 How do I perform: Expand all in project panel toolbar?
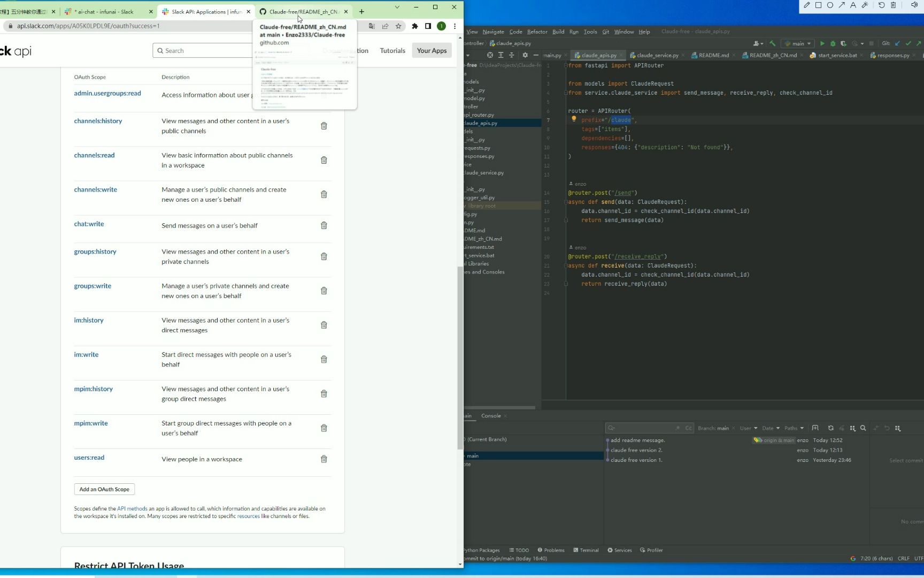(x=500, y=55)
